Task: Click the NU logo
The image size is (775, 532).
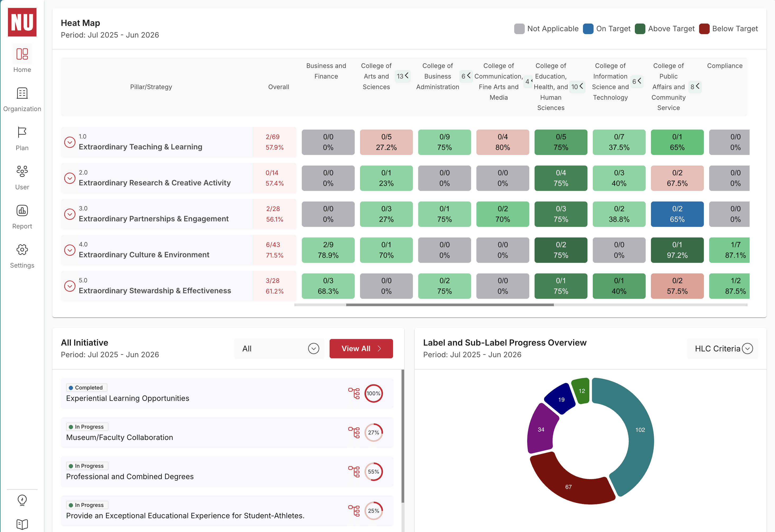Action: pos(22,22)
